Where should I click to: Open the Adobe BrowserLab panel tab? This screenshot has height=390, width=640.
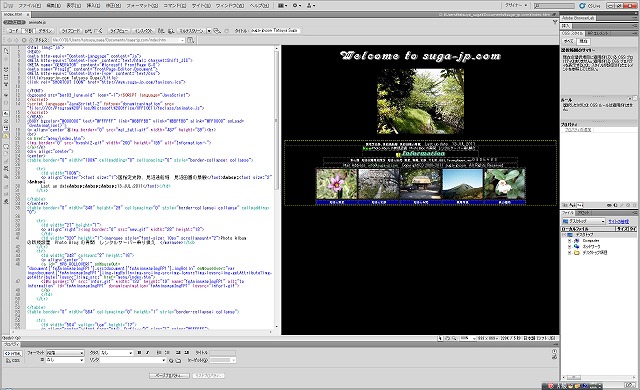point(578,18)
